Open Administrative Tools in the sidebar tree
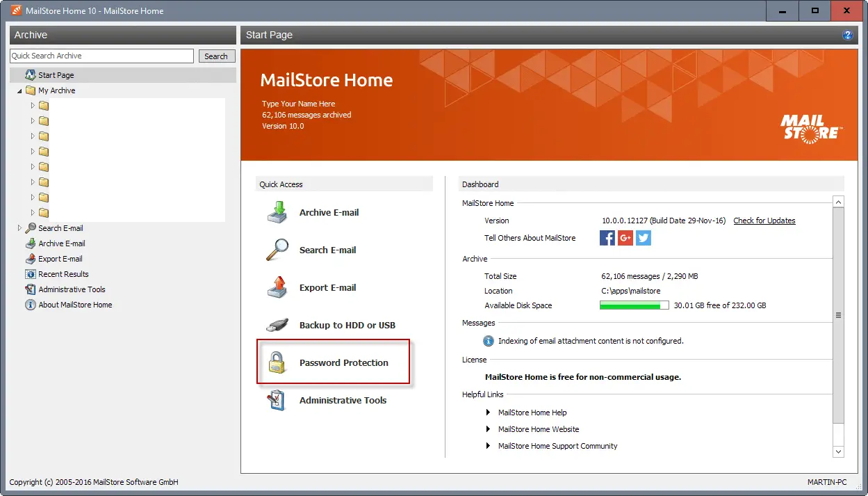This screenshot has width=868, height=496. [x=72, y=289]
